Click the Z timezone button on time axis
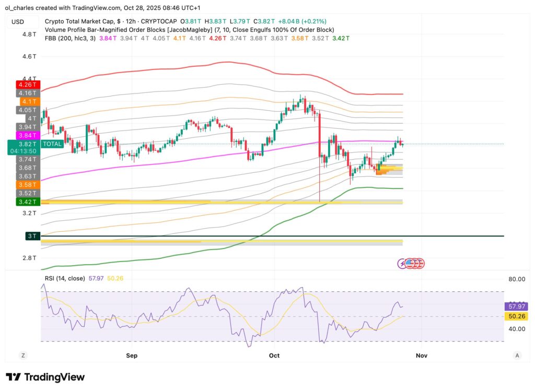Image resolution: width=535 pixels, height=392 pixels. pyautogui.click(x=23, y=355)
